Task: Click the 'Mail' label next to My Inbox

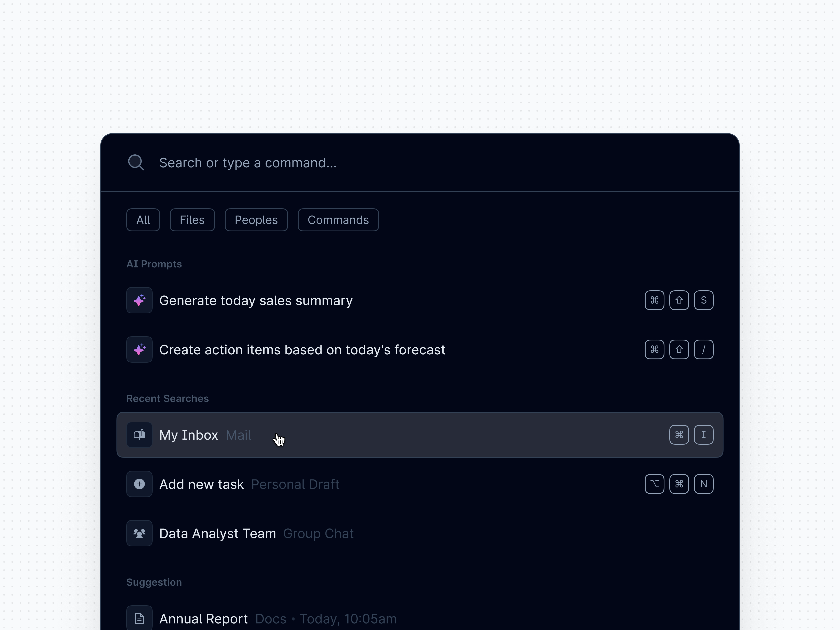Action: click(239, 435)
